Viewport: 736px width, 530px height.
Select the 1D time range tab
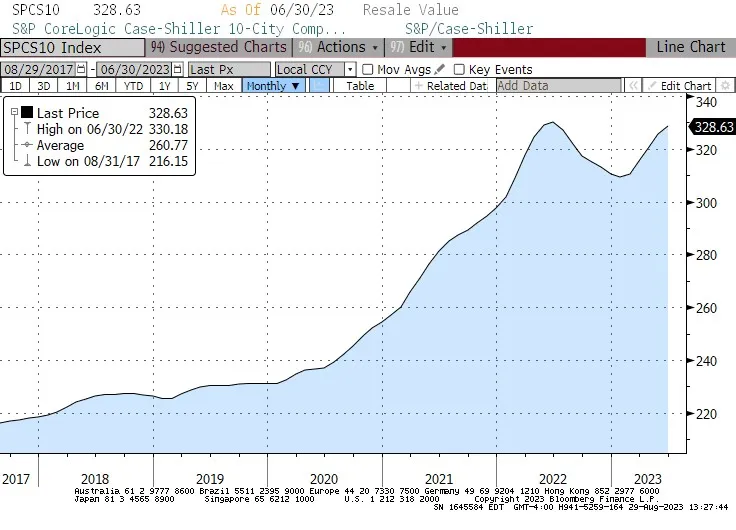[x=15, y=85]
